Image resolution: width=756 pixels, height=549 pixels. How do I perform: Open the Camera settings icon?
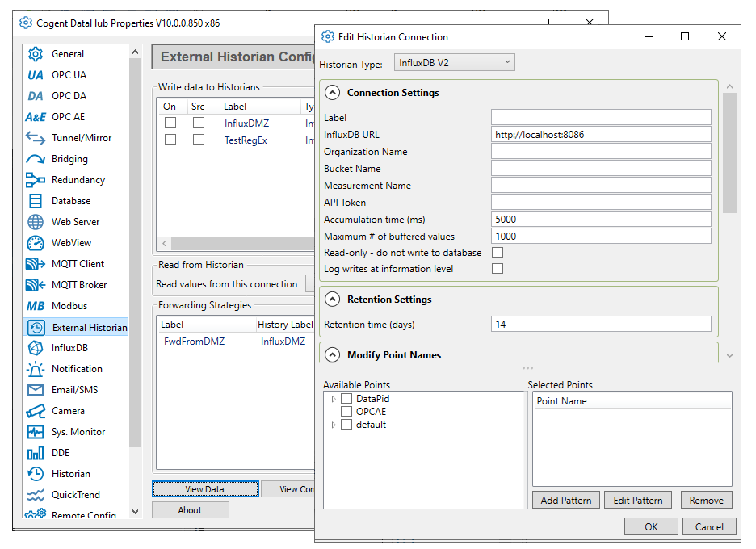coord(36,411)
